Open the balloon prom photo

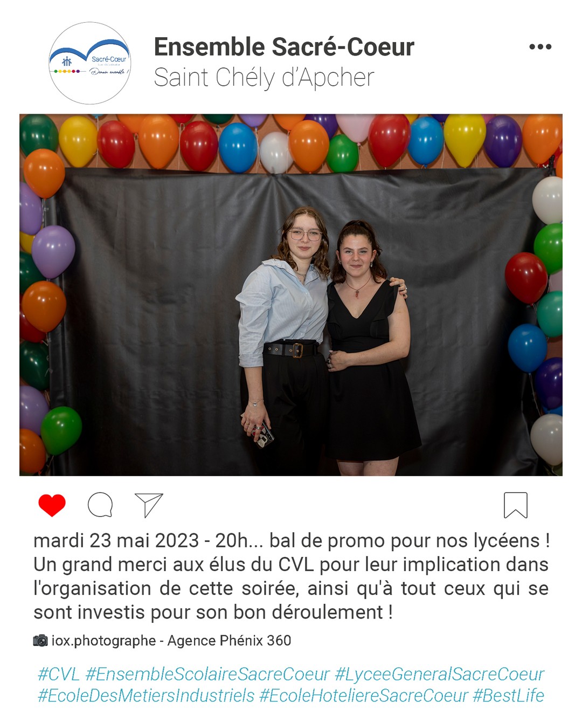point(291,295)
